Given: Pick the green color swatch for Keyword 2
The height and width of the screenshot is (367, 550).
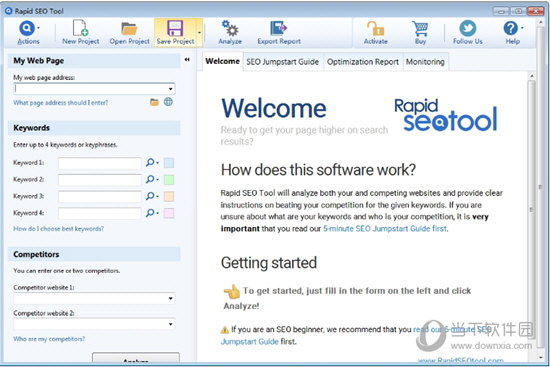Looking at the screenshot, I should 169,180.
